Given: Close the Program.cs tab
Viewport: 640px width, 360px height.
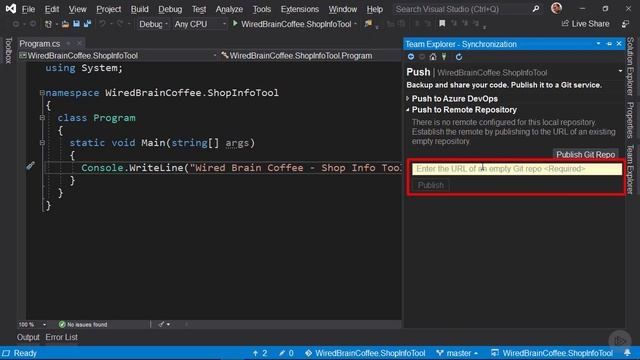Looking at the screenshot, I should pos(79,43).
